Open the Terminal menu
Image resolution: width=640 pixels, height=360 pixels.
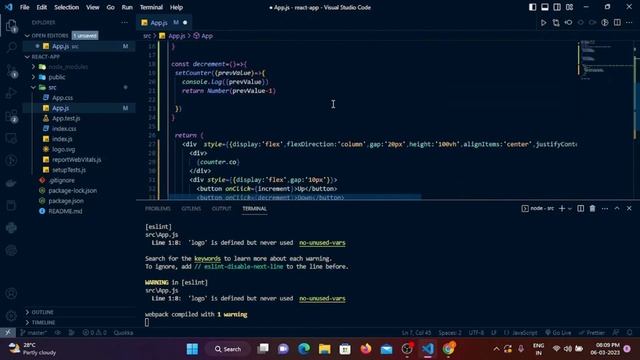coord(151,7)
